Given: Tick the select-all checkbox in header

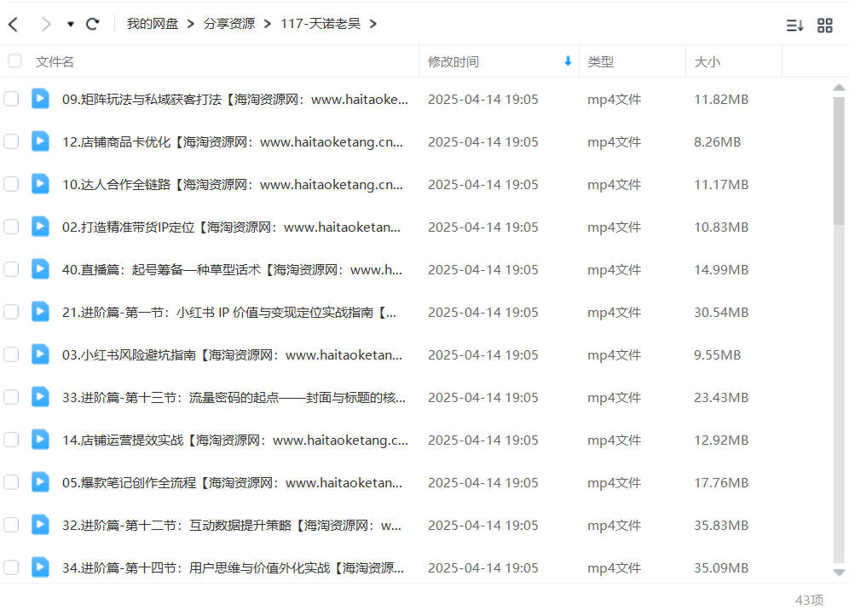Looking at the screenshot, I should (x=14, y=61).
